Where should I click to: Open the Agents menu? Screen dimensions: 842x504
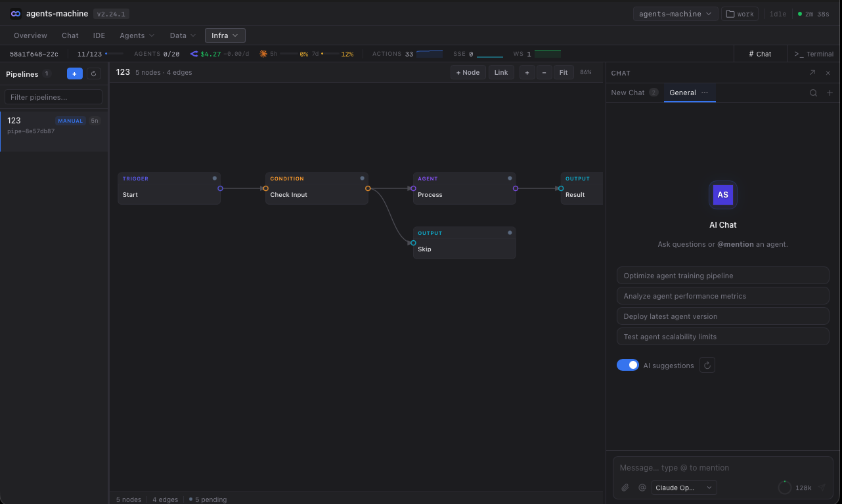tap(137, 35)
